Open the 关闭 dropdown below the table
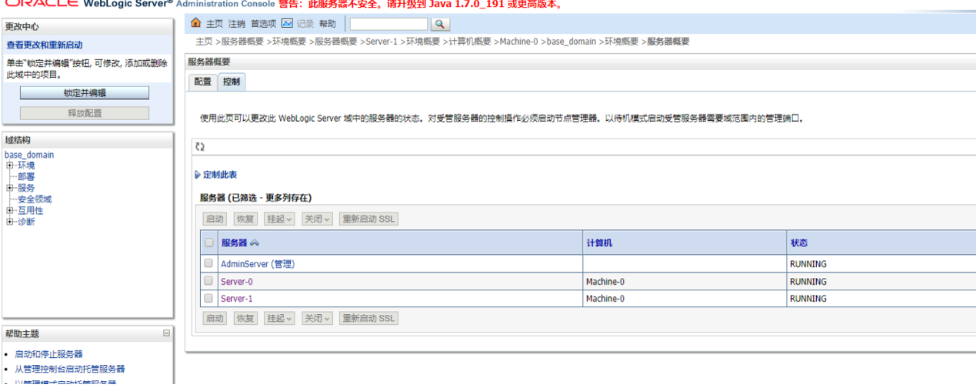 click(x=317, y=318)
